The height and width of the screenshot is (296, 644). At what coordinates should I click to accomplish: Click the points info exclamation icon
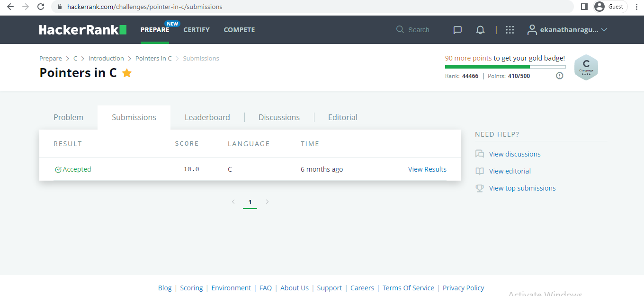tap(560, 76)
